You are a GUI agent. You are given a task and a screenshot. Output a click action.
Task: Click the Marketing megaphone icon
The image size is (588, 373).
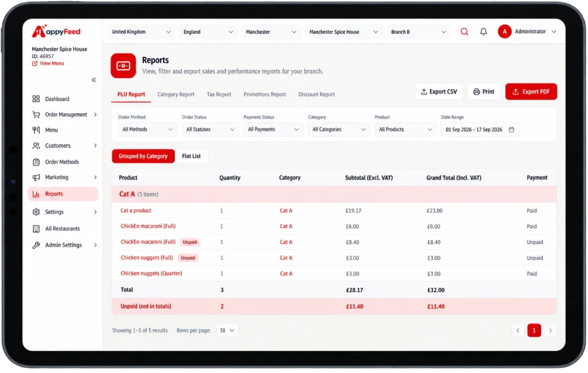coord(36,178)
